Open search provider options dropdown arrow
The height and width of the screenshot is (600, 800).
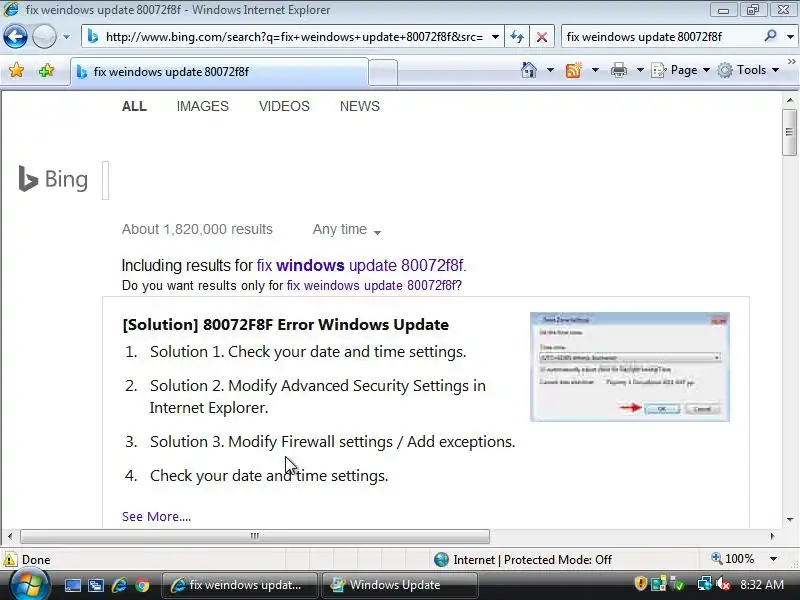tap(790, 37)
